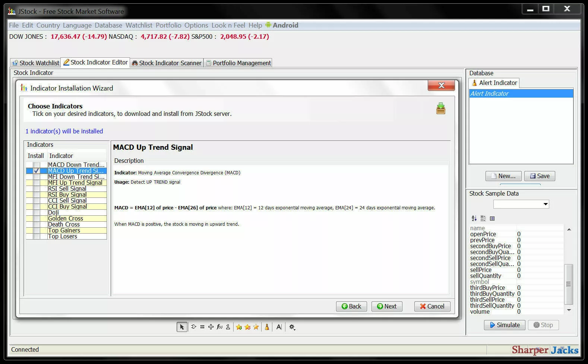Viewport: 588px width, 364px height.
Task: Click the Stop simulation button
Action: click(543, 325)
